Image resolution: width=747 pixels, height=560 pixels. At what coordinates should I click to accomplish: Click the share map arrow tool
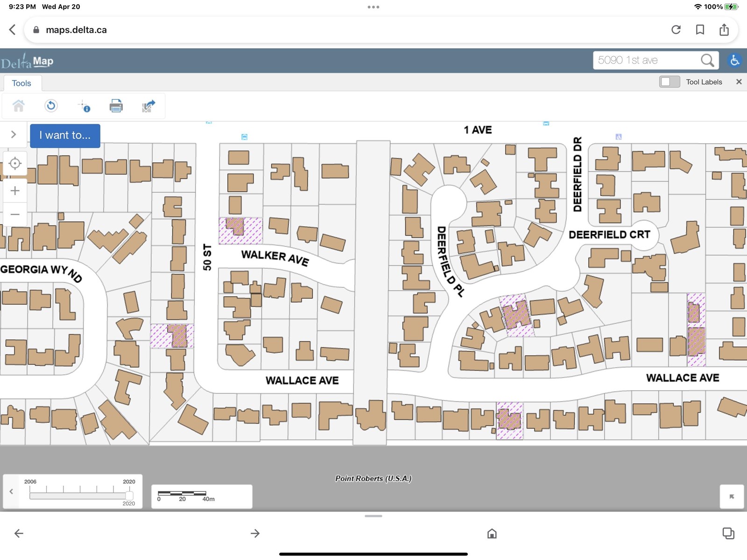click(x=148, y=106)
